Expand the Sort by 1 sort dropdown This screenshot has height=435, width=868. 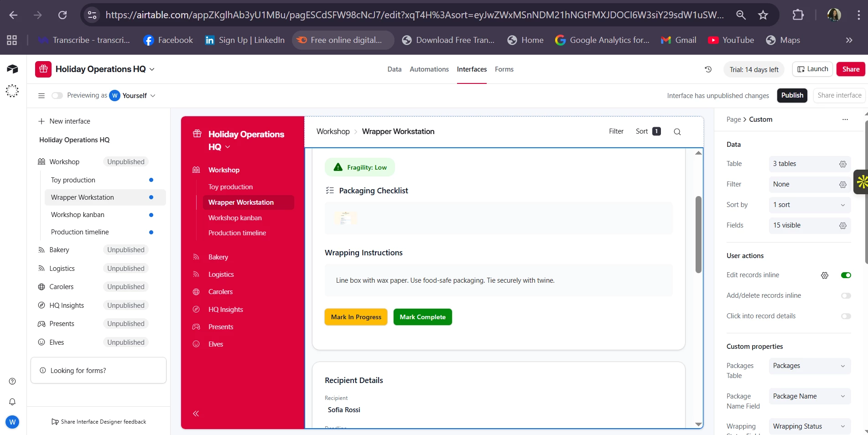tap(810, 205)
